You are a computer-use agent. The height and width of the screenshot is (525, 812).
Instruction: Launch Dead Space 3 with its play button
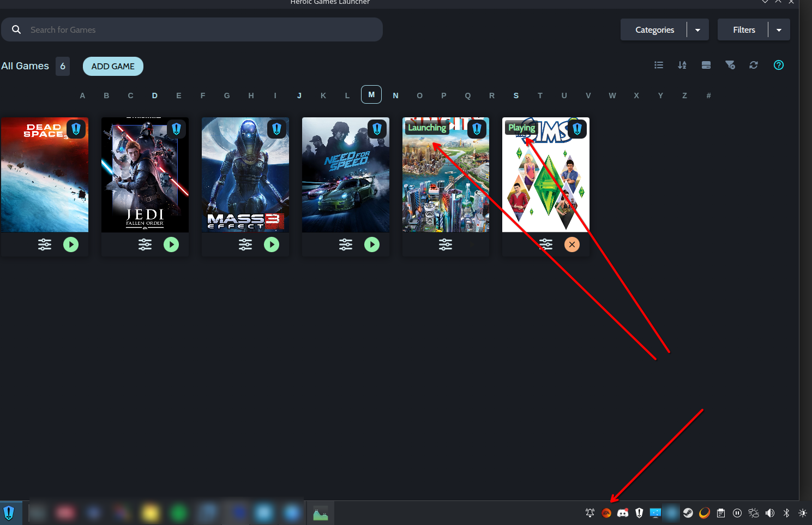pyautogui.click(x=71, y=244)
